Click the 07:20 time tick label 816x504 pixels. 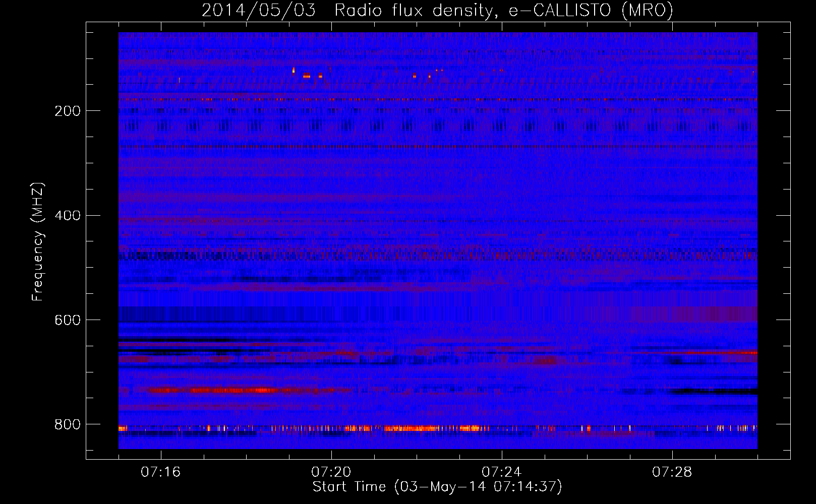tap(331, 472)
